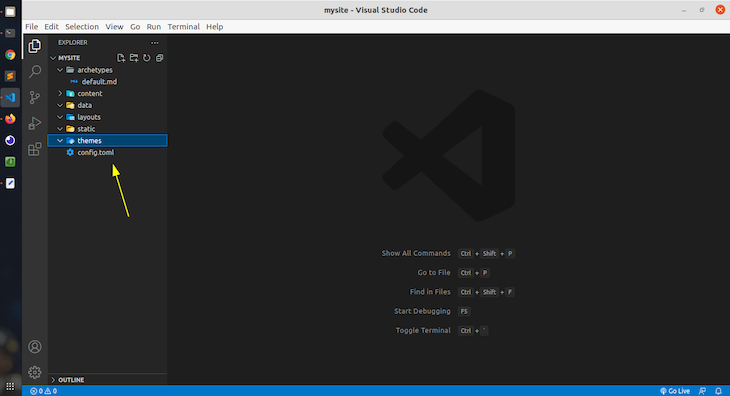Open Terminal from the dock
Screen dimensions: 730x396
coord(10,33)
